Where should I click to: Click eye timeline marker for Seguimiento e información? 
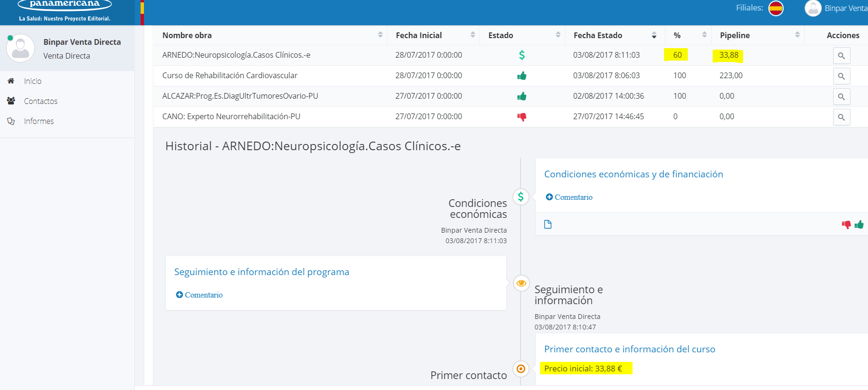point(521,283)
